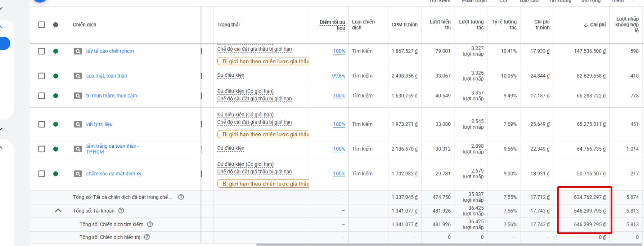Open campaign vật lý trị liệu
Viewport: 644px width, 246px height.
[x=99, y=124]
